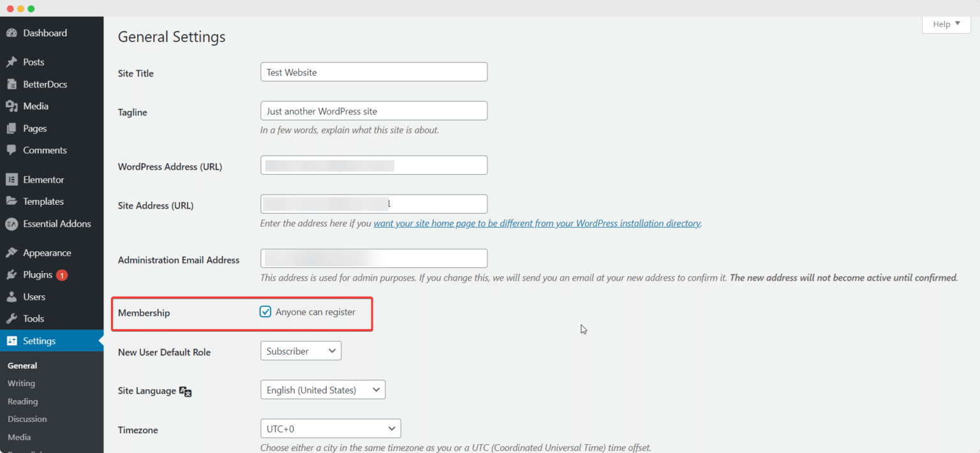Screen dimensions: 980x453
Task: Select the Posts icon in the sidebar
Action: (x=13, y=62)
